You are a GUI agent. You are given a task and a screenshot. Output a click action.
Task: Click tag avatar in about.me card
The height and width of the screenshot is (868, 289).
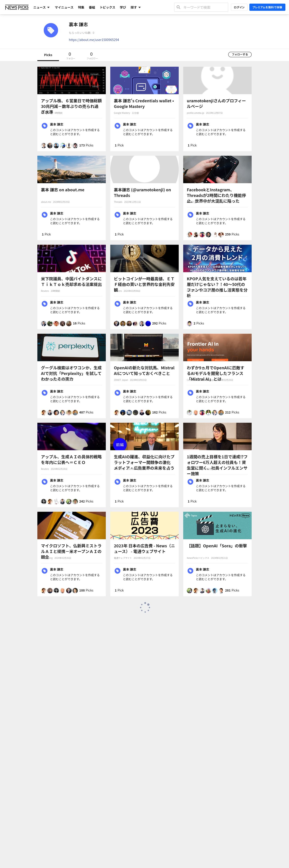(x=44, y=215)
